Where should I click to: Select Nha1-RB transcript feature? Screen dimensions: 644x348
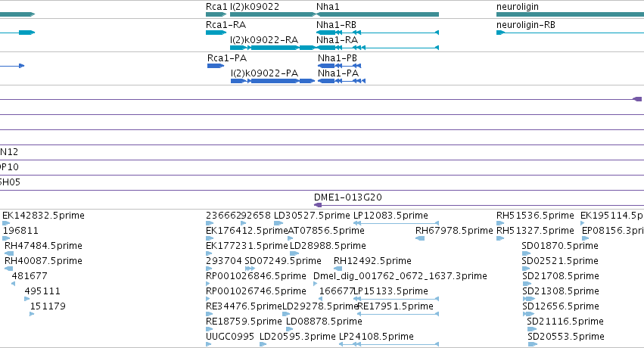(378, 33)
